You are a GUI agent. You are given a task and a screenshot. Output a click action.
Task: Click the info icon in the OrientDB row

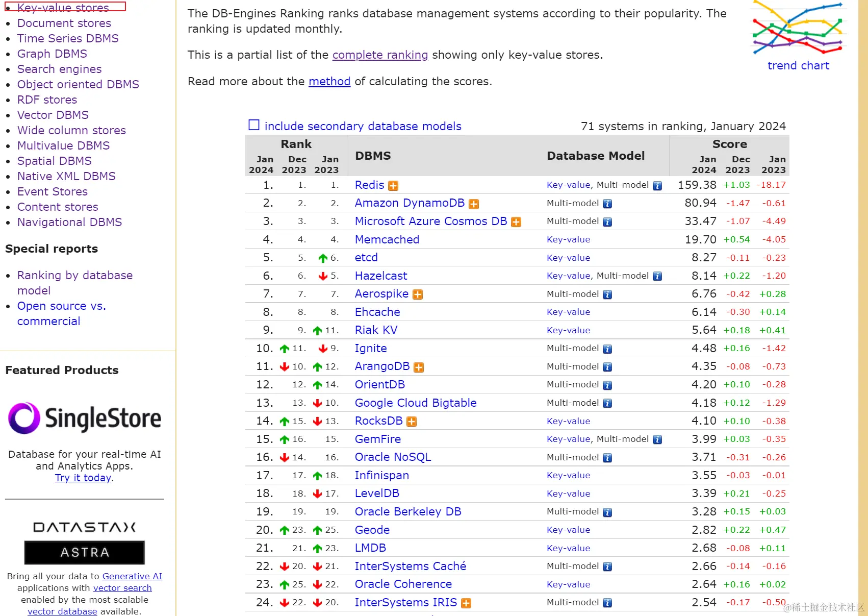(607, 385)
